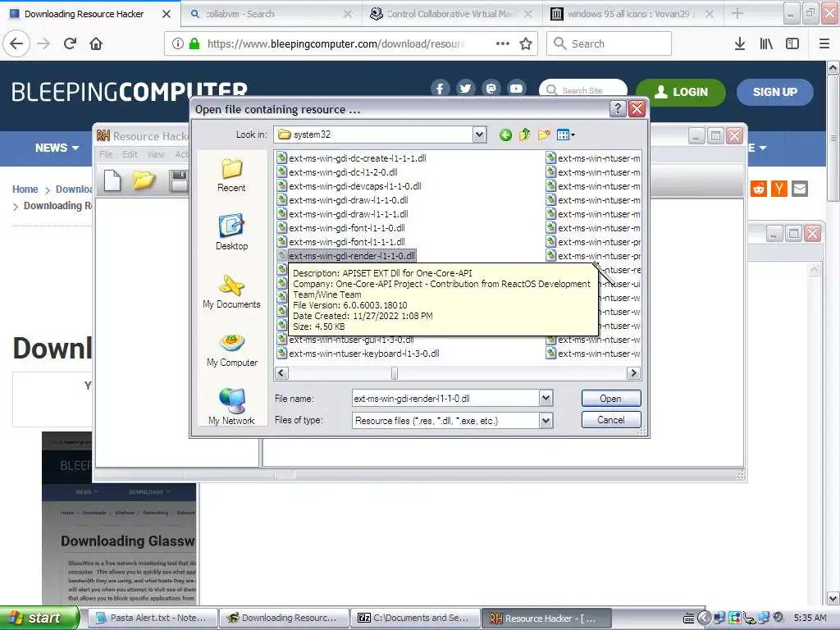Screen dimensions: 840x630
Task: Jump to Desktop in the places bar
Action: (231, 232)
